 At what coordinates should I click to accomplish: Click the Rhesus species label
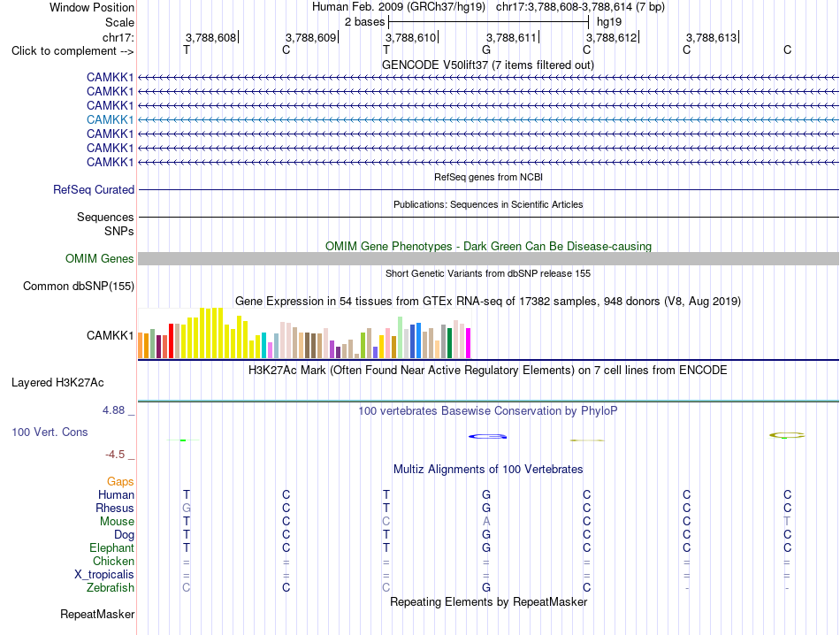115,508
